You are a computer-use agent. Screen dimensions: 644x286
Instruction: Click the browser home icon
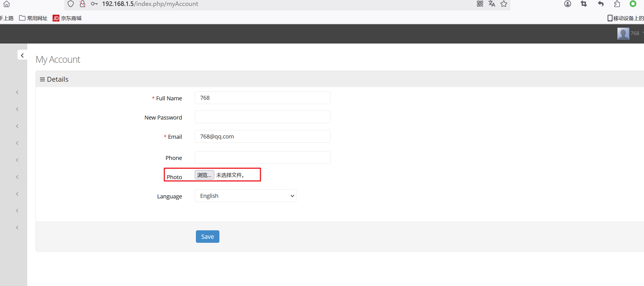[7, 4]
